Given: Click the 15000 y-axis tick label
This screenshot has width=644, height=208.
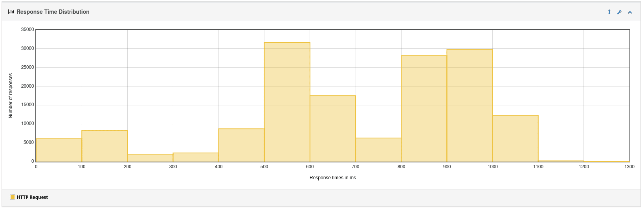Looking at the screenshot, I should pyautogui.click(x=28, y=105).
